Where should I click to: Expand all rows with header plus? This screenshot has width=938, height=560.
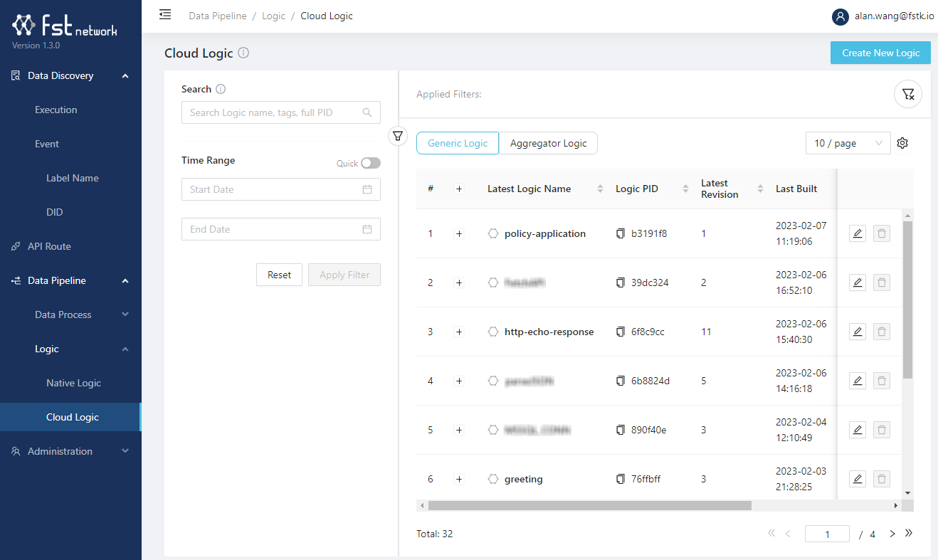459,189
